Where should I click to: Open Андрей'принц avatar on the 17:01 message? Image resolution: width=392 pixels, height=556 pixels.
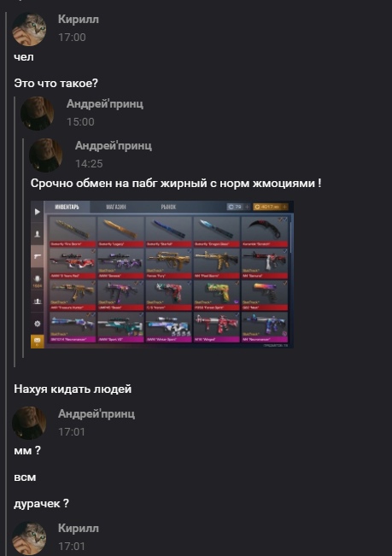[x=29, y=424]
